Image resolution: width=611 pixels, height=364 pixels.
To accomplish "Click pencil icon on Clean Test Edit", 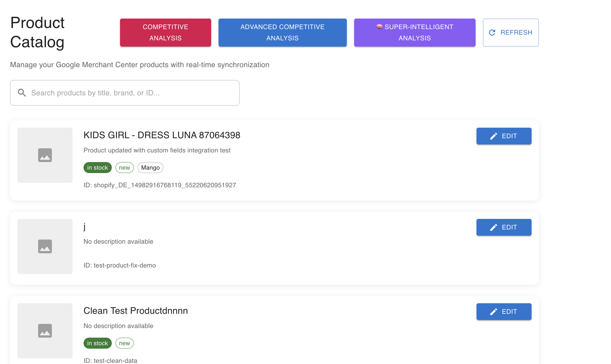I will pos(493,312).
